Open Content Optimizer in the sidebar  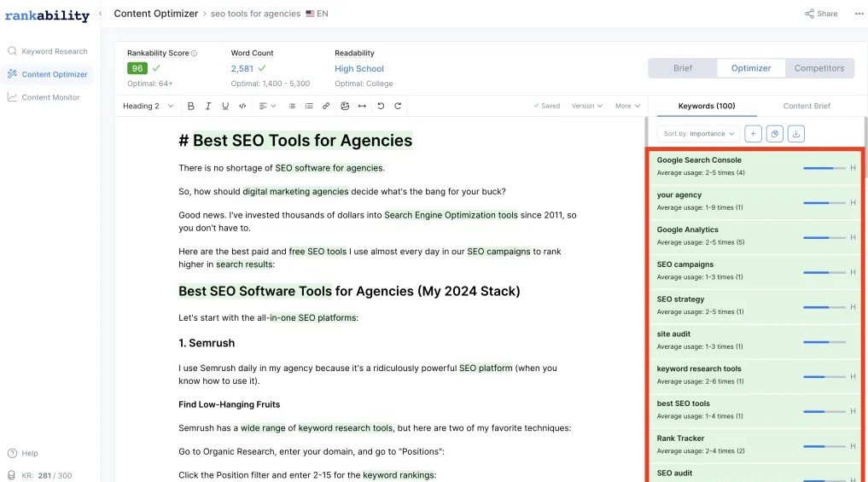(48, 74)
